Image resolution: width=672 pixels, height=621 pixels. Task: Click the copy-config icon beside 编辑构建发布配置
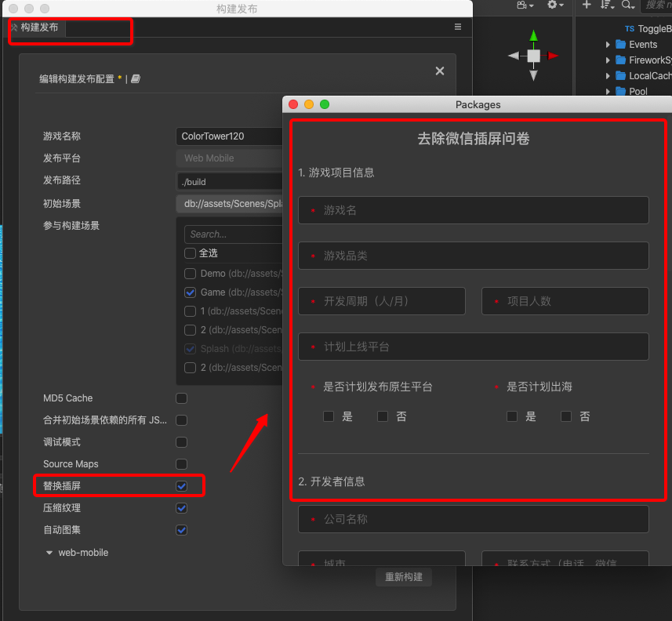click(x=135, y=78)
